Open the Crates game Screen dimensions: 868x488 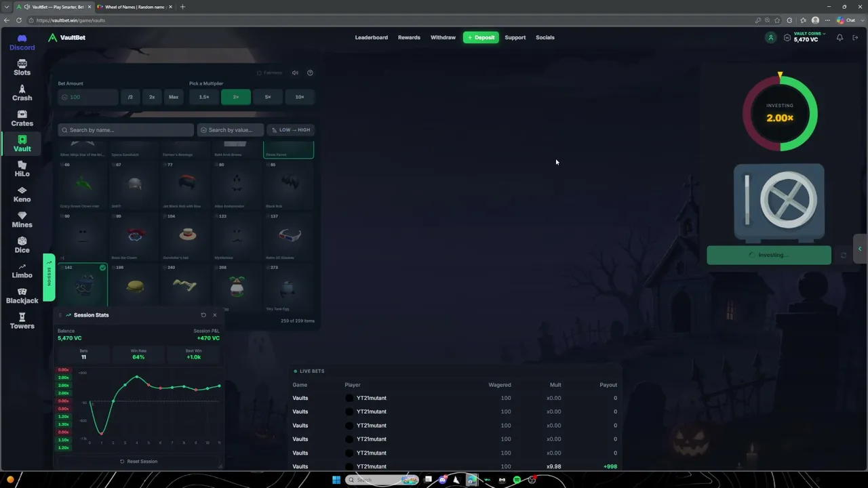[22, 119]
